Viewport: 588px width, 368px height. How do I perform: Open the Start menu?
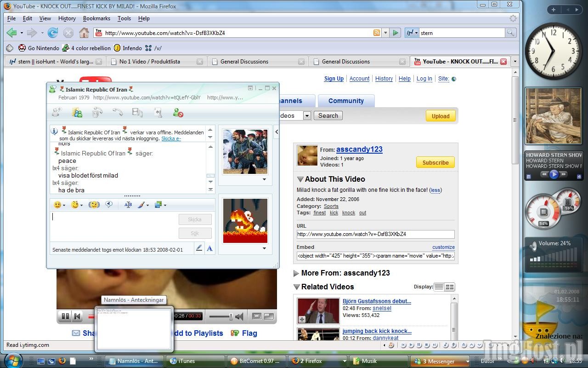(12, 360)
